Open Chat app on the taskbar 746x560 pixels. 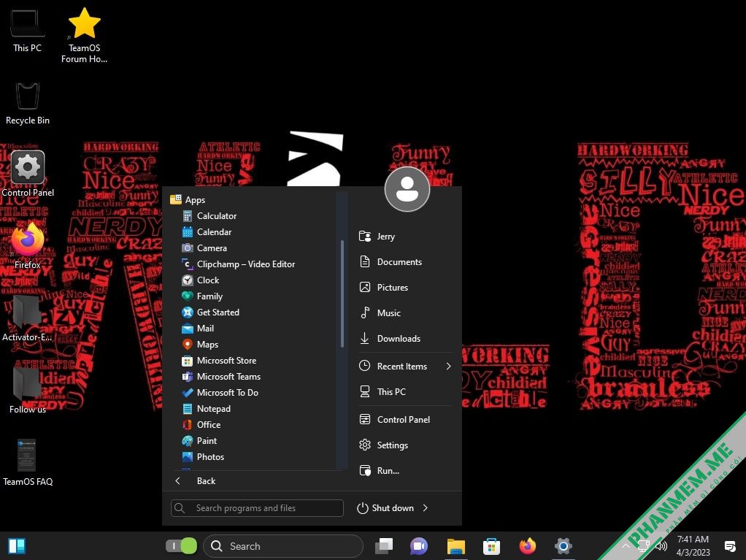point(419,545)
